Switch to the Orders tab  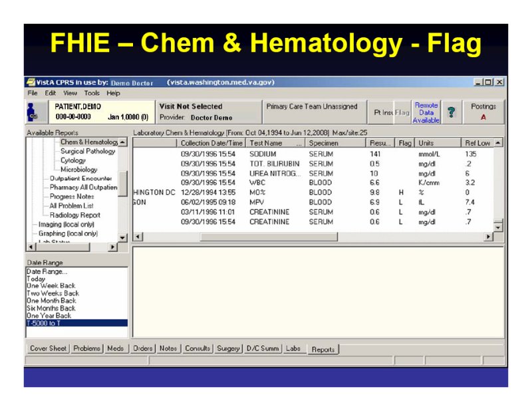pyautogui.click(x=143, y=348)
